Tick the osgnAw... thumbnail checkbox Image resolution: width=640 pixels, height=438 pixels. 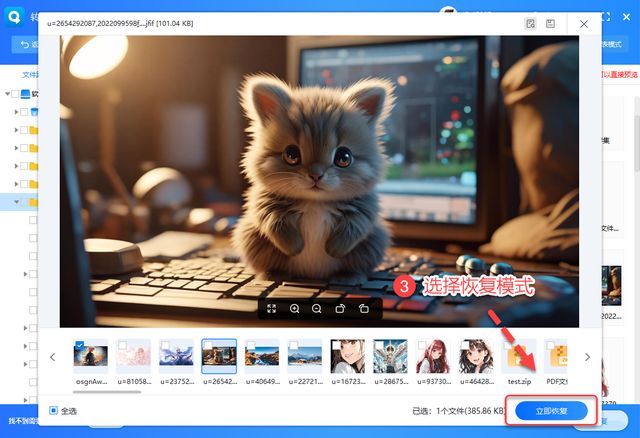pyautogui.click(x=80, y=345)
